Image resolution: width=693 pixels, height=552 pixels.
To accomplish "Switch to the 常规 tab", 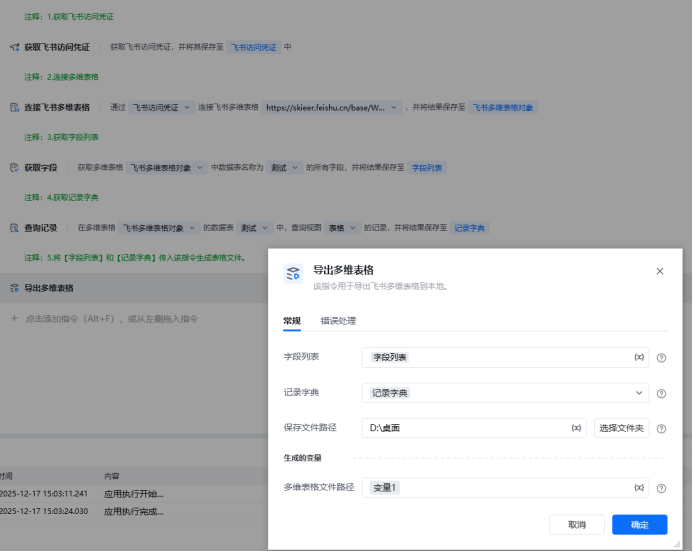I will [292, 321].
